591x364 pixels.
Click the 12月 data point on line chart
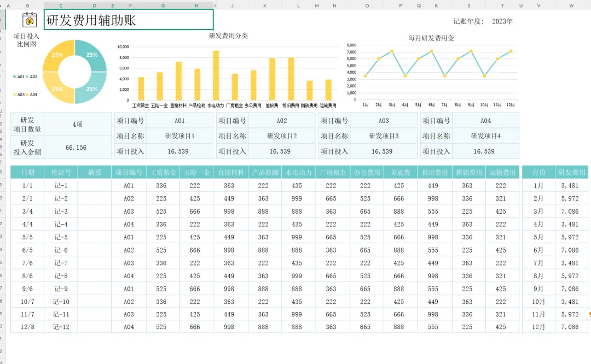point(511,51)
